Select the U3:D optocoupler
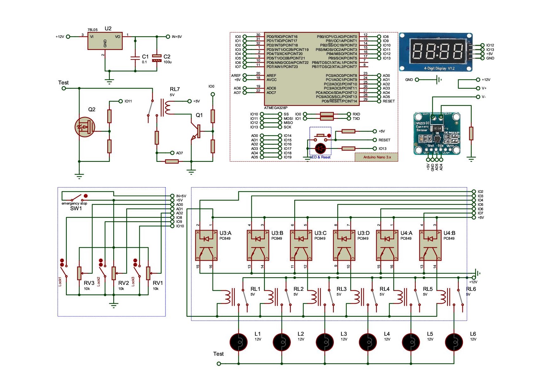This screenshot has width=555, height=392. (344, 245)
